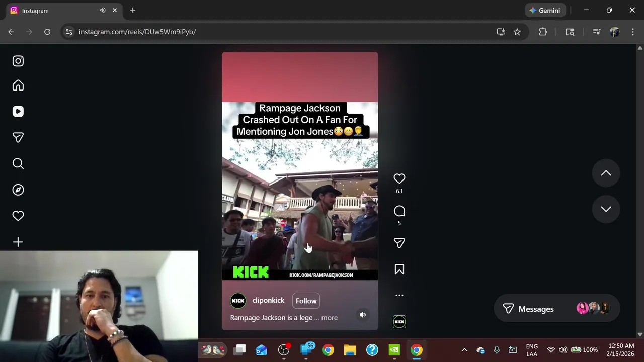
Task: Open volume control in tray
Action: tap(563, 350)
